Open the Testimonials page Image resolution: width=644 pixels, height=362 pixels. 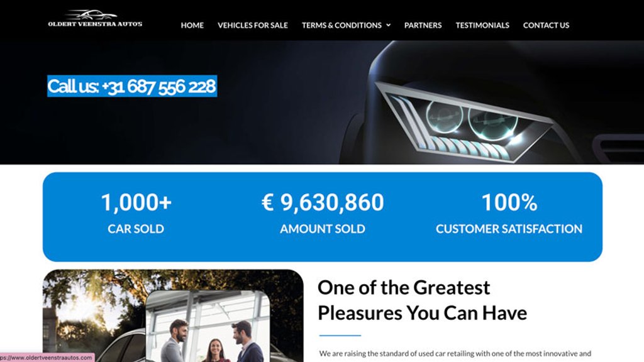(482, 25)
